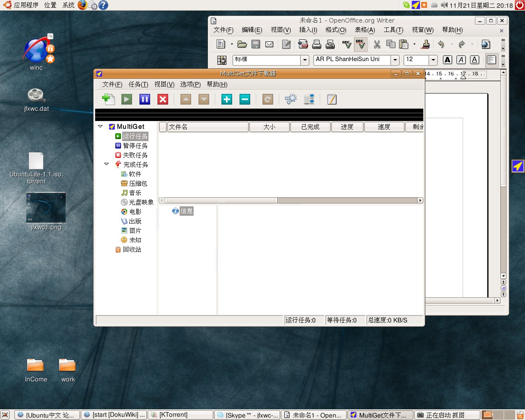Select 暂停任务 in the tree
Image resolution: width=525 pixels, height=420 pixels.
[x=132, y=146]
